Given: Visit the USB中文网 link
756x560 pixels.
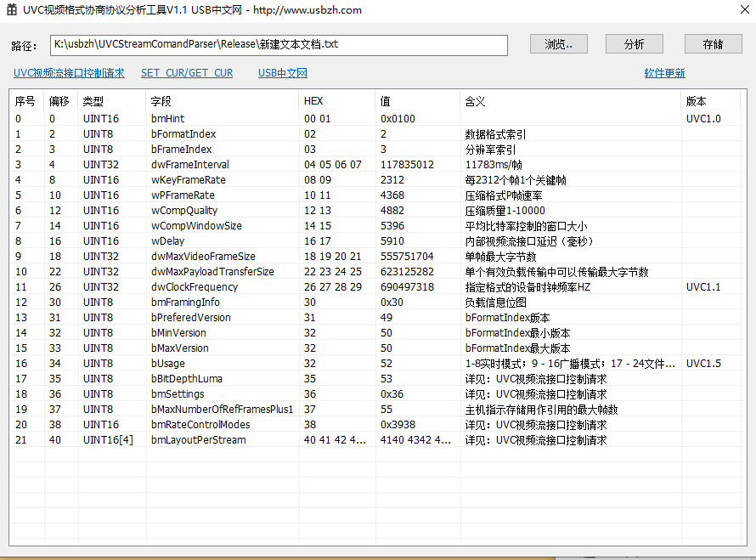Looking at the screenshot, I should (x=283, y=73).
